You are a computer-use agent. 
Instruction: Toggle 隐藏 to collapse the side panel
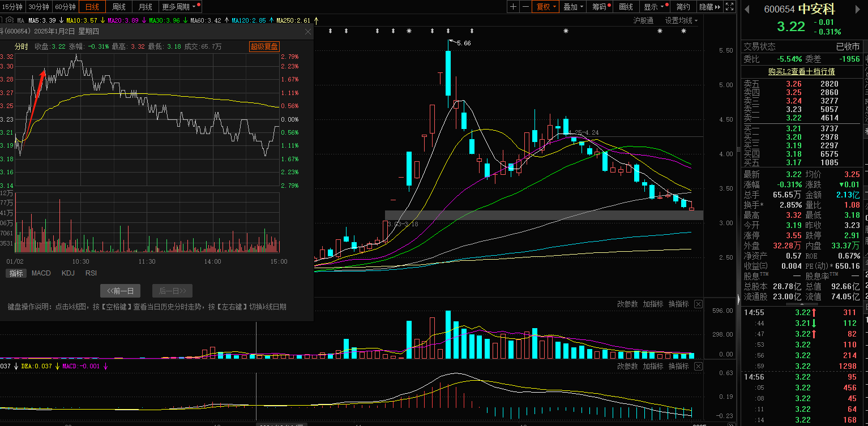pyautogui.click(x=709, y=7)
